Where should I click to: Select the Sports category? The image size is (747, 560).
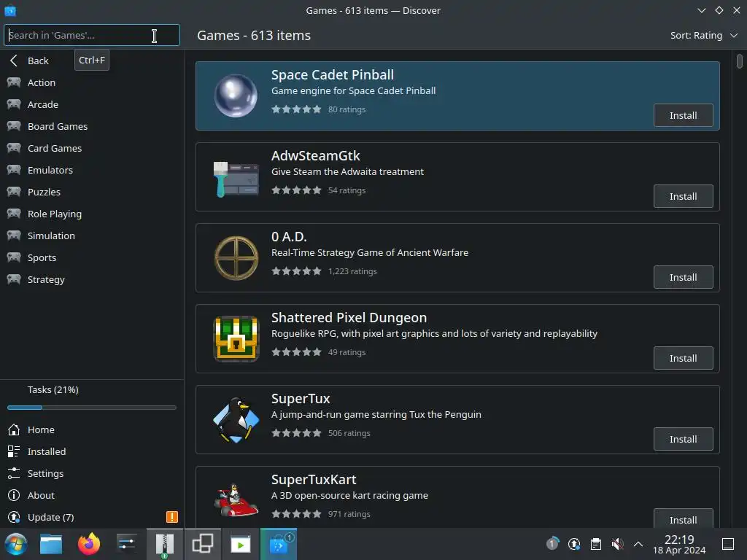coord(91,257)
